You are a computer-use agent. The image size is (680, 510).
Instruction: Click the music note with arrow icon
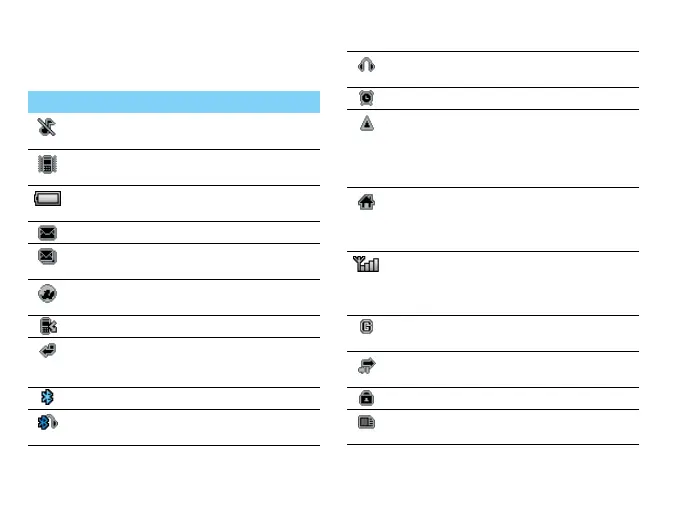[367, 366]
